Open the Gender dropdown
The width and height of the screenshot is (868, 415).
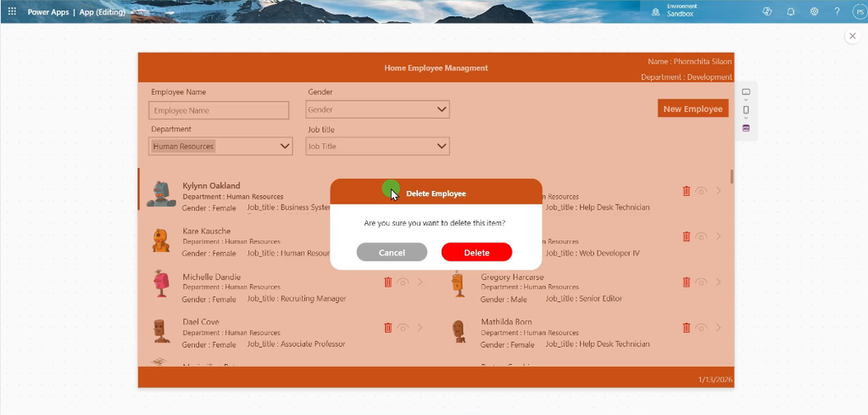pos(377,109)
